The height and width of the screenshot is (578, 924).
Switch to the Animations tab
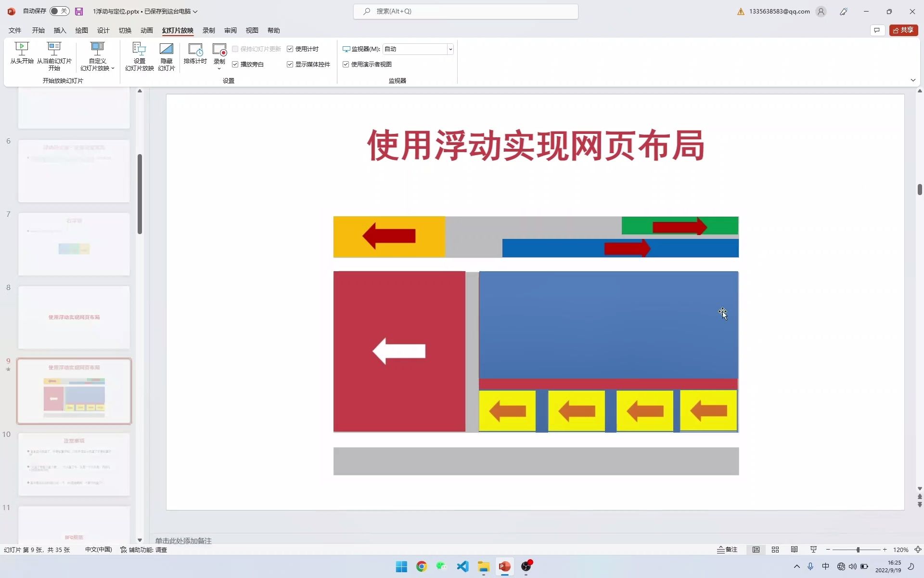click(146, 30)
